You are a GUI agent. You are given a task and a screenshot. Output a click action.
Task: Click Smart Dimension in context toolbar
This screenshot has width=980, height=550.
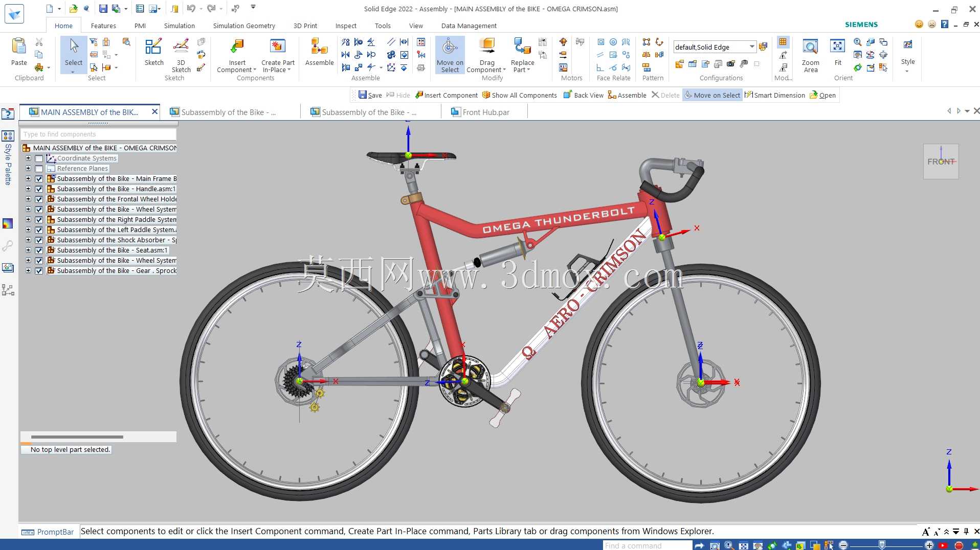coord(775,95)
